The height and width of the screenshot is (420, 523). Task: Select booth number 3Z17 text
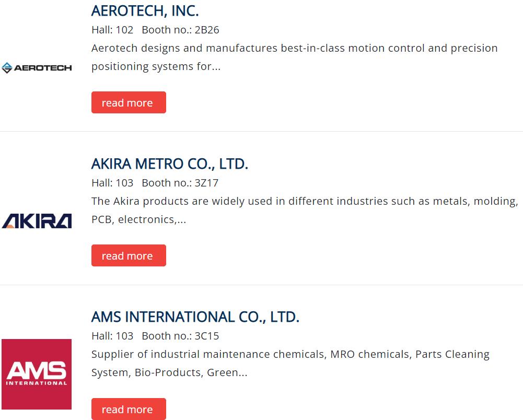tap(206, 183)
